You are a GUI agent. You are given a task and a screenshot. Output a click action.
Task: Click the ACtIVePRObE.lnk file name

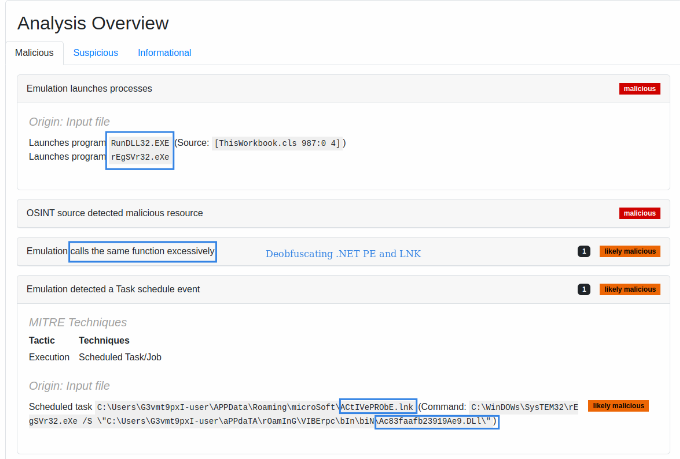pos(377,407)
